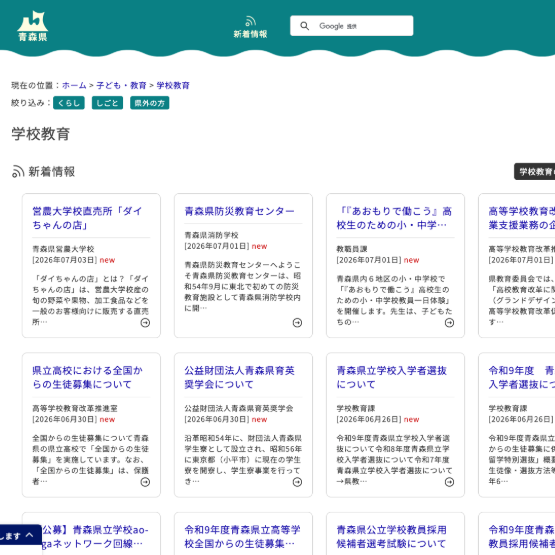Open 営農大学校直売所「ダイちゃんの店」 link
The image size is (555, 555).
tap(87, 218)
